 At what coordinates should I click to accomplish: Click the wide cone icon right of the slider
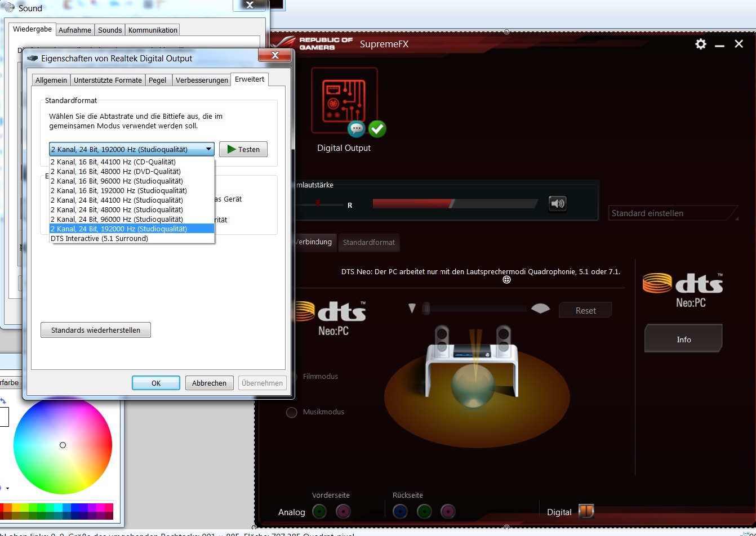click(540, 308)
